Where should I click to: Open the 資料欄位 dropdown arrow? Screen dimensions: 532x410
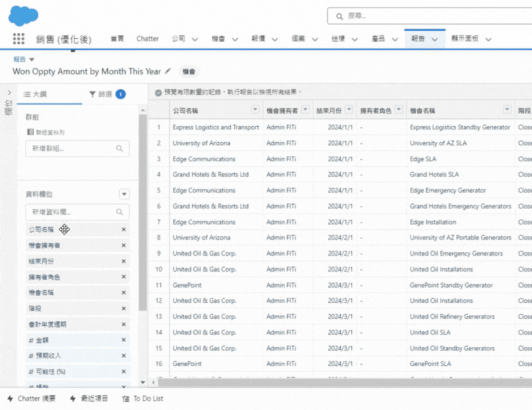click(x=124, y=194)
